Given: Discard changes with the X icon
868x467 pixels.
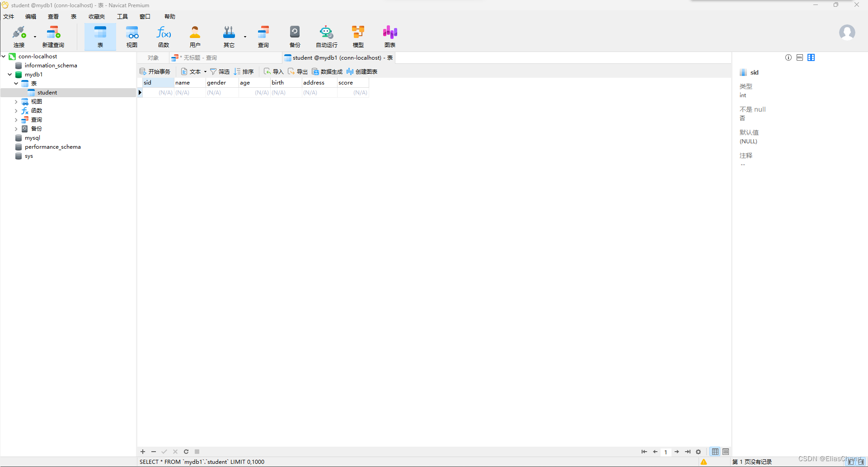Looking at the screenshot, I should coord(175,452).
